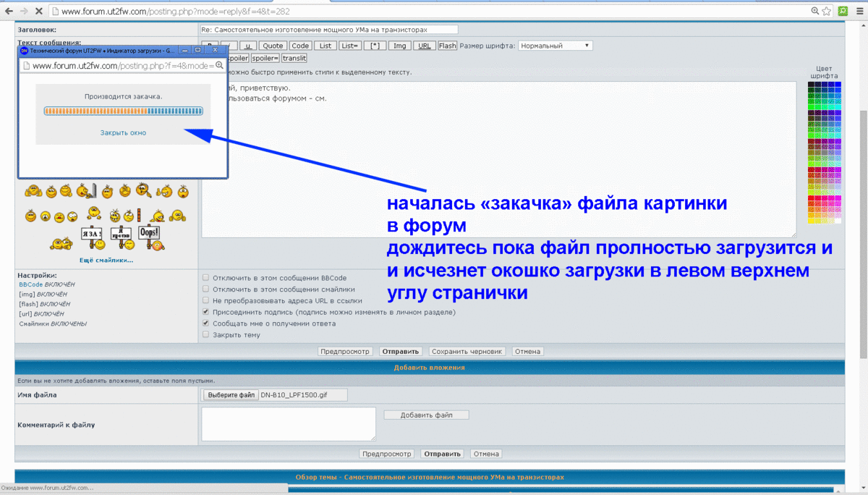Click the URL BBCode button

tap(425, 46)
